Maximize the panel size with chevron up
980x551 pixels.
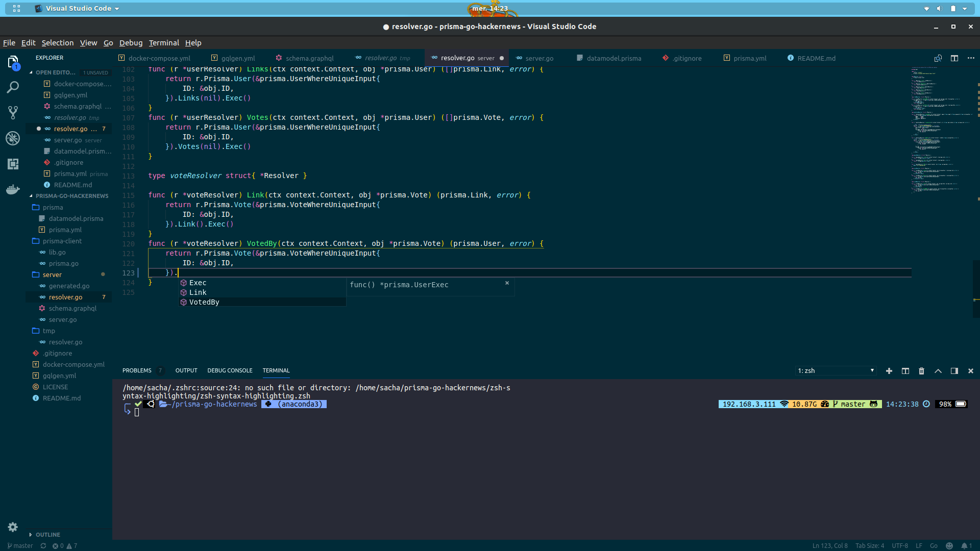click(938, 371)
